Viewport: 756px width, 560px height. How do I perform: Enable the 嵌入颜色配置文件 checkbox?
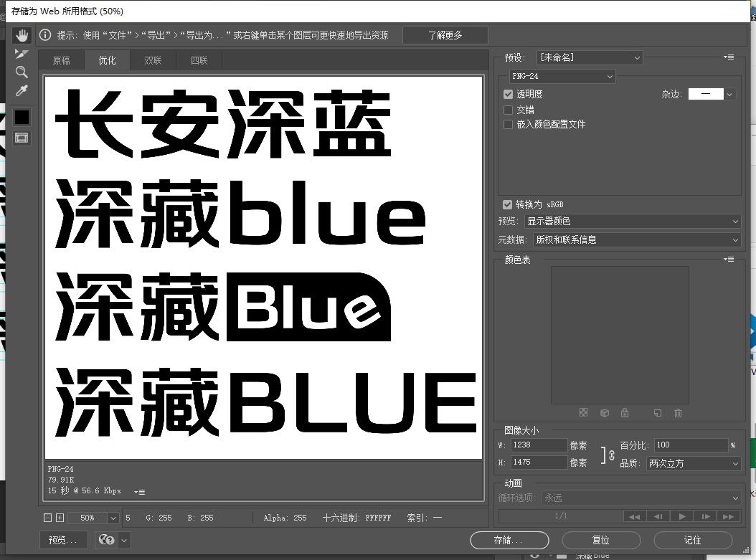(x=508, y=124)
